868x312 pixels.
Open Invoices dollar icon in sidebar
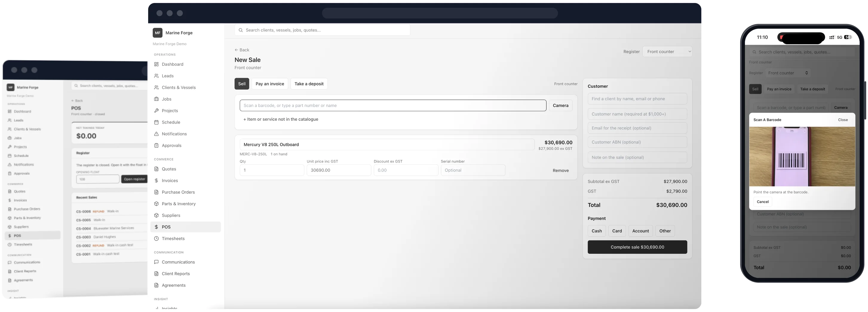coord(156,181)
